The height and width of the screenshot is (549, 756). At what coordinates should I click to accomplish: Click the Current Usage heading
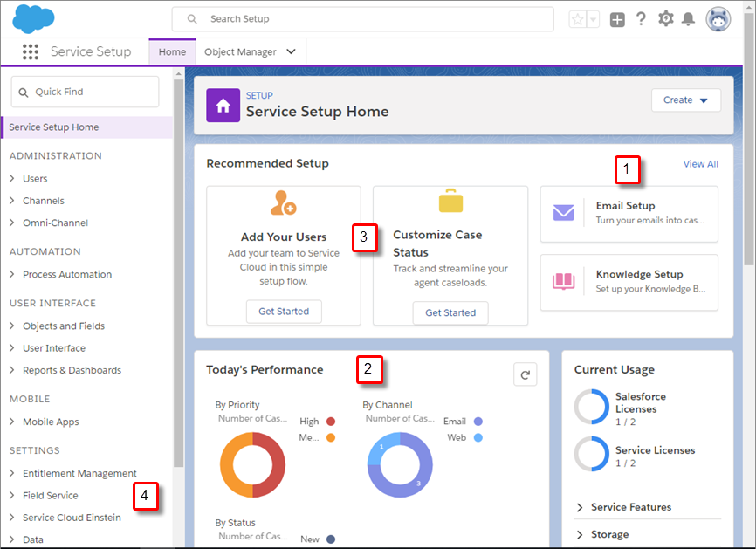(615, 370)
